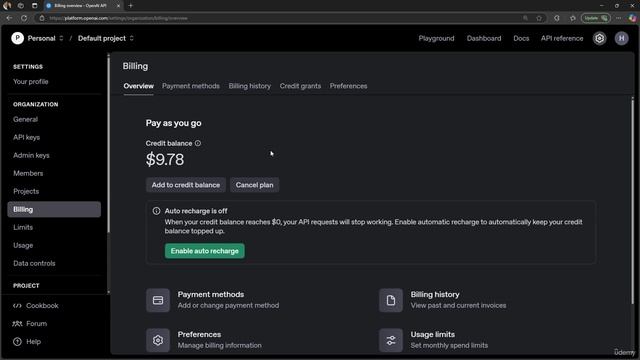Open Members in sidebar
This screenshot has width=640, height=360.
point(28,173)
